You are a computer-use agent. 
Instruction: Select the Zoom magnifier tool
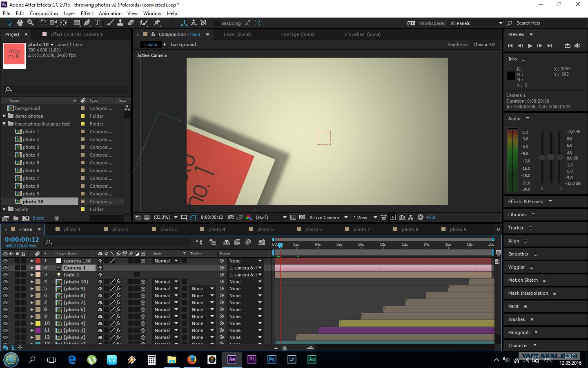pos(30,23)
